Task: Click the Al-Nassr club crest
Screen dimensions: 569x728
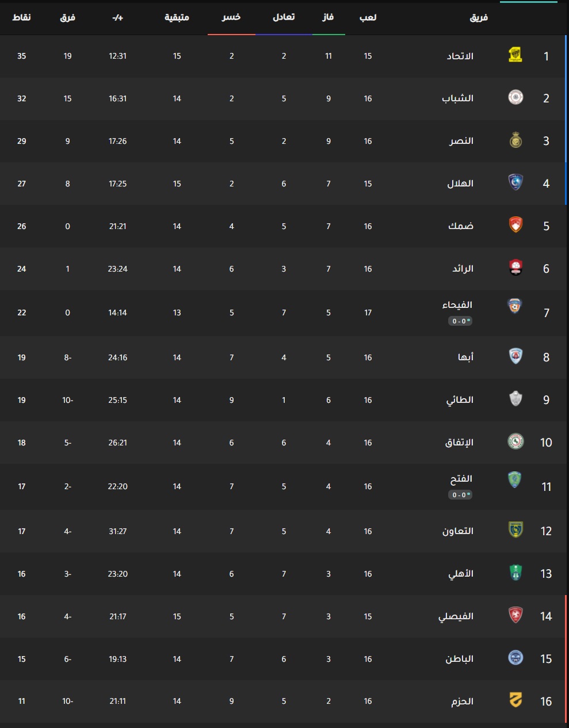Action: pyautogui.click(x=515, y=140)
